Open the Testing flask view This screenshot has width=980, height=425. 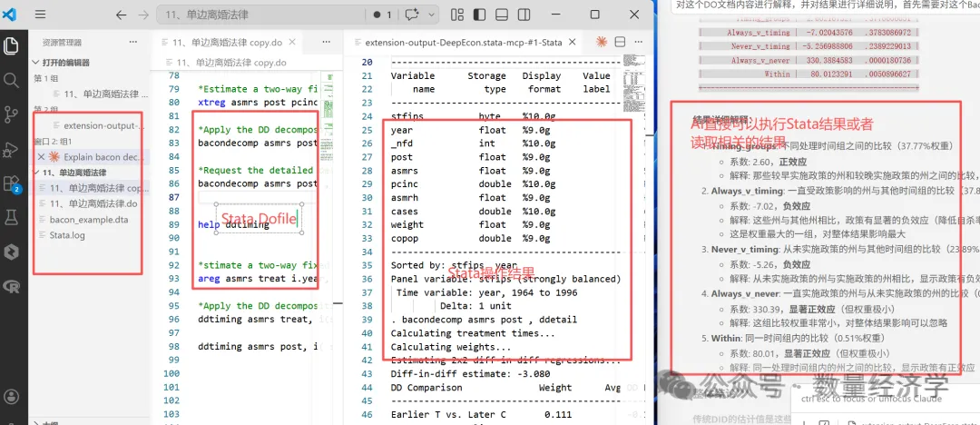pyautogui.click(x=11, y=217)
